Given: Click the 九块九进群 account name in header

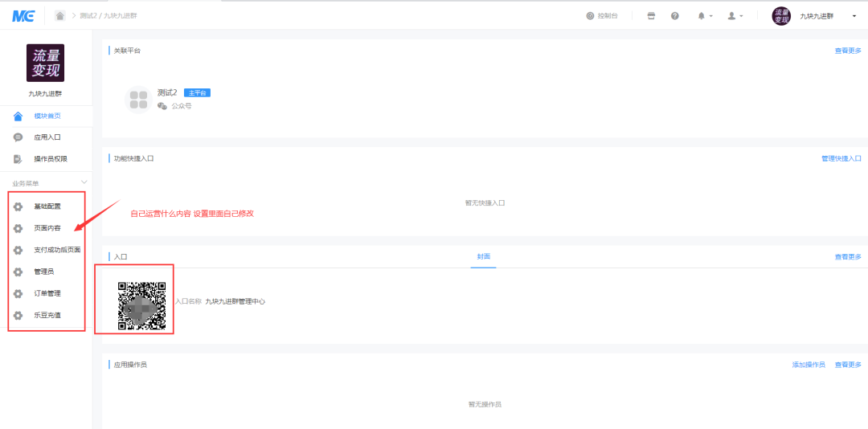Looking at the screenshot, I should tap(817, 16).
